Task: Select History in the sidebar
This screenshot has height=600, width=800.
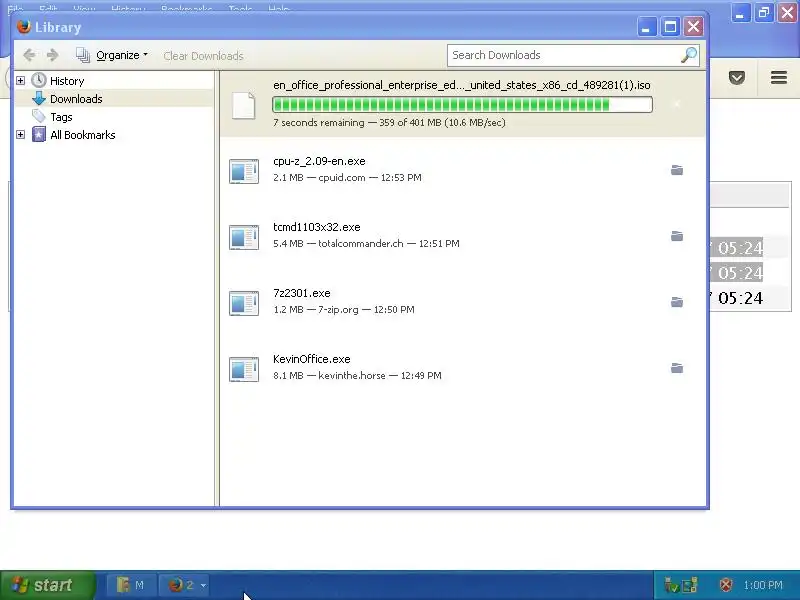Action: click(x=67, y=81)
